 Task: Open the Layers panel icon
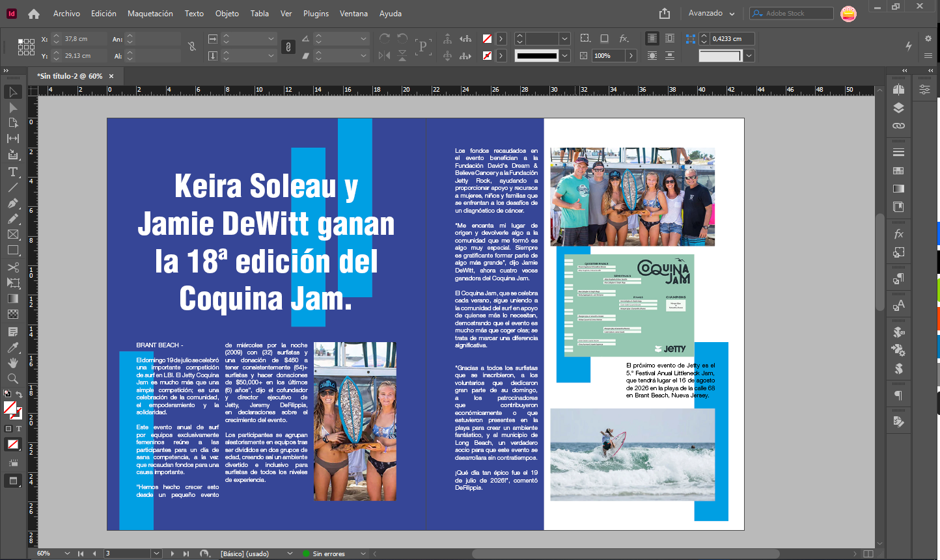pos(898,108)
